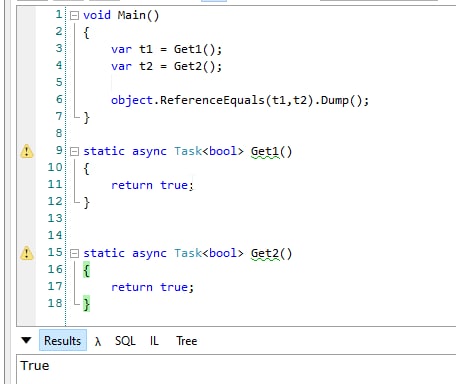Click the object.ReferenceEquals statement
The height and width of the screenshot is (384, 456).
click(240, 100)
